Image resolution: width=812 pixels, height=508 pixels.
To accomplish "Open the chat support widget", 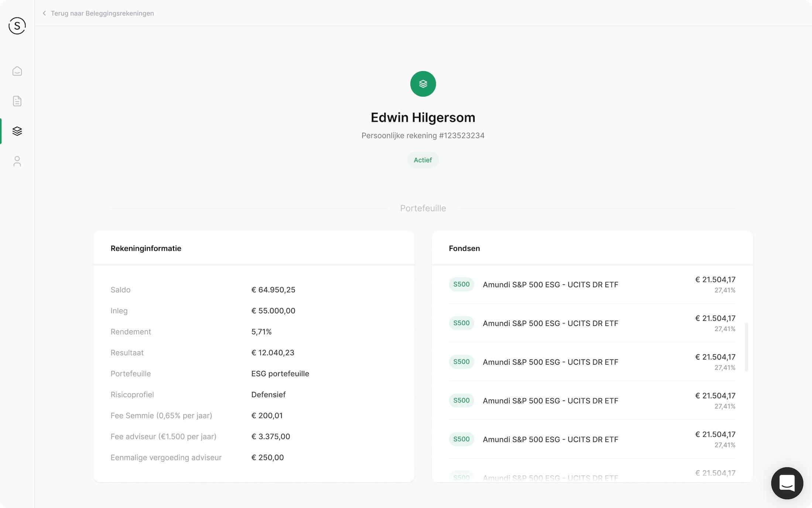I will [787, 483].
